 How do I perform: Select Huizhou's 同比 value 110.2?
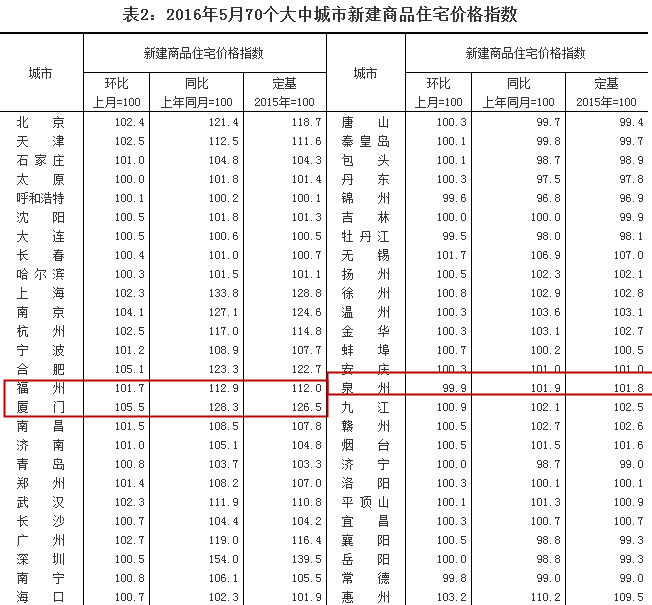tap(546, 598)
